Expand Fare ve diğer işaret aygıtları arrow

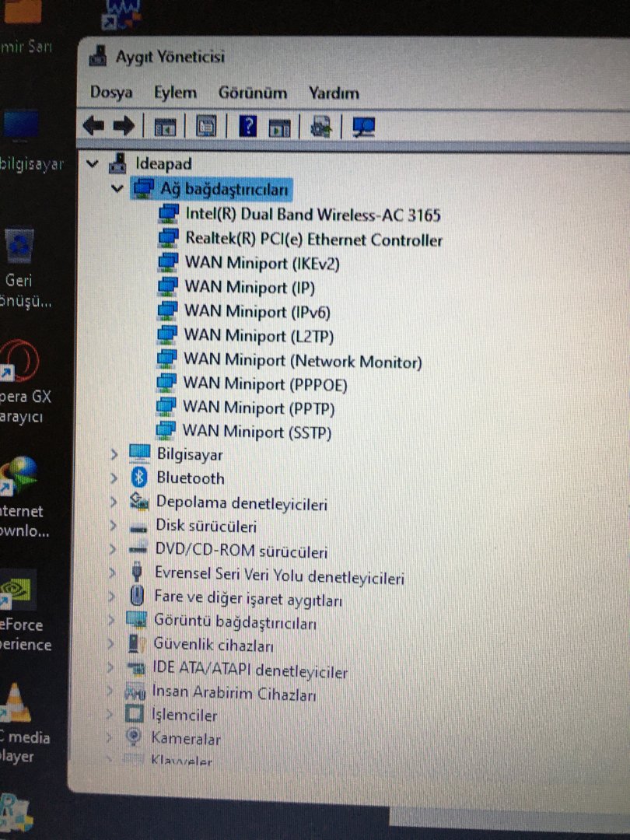point(111,596)
